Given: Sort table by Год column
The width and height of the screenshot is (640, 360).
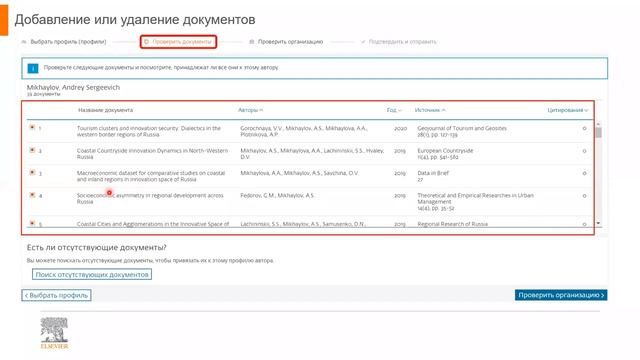Looking at the screenshot, I should pos(394,110).
